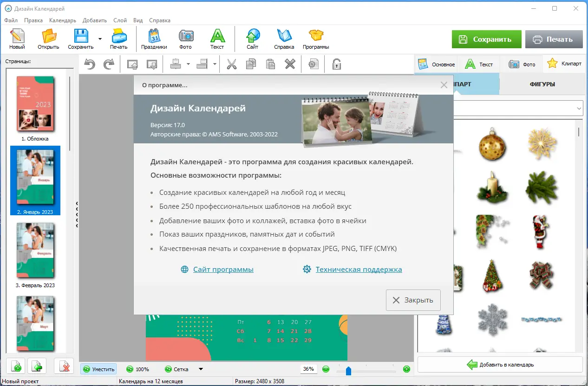Toggle the Сетка grid button
588x386 pixels.
(177, 369)
